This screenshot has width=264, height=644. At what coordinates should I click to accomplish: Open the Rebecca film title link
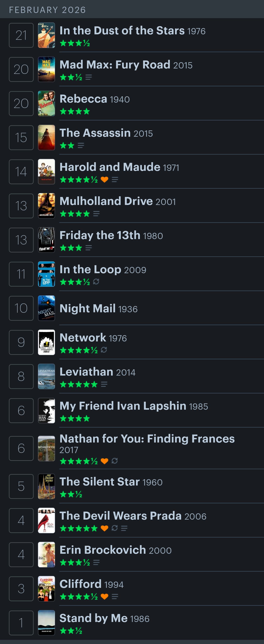(83, 99)
